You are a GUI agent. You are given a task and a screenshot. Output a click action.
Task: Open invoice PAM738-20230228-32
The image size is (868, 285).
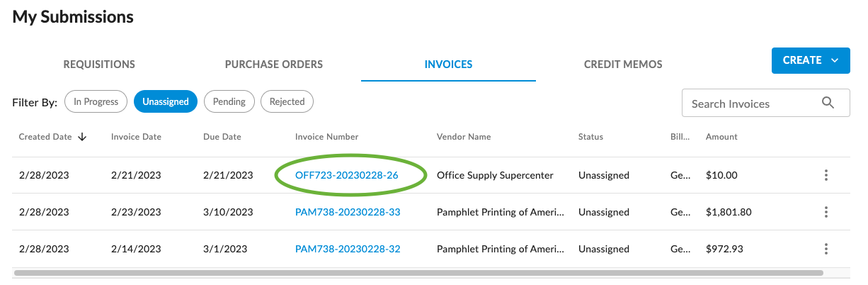[348, 249]
